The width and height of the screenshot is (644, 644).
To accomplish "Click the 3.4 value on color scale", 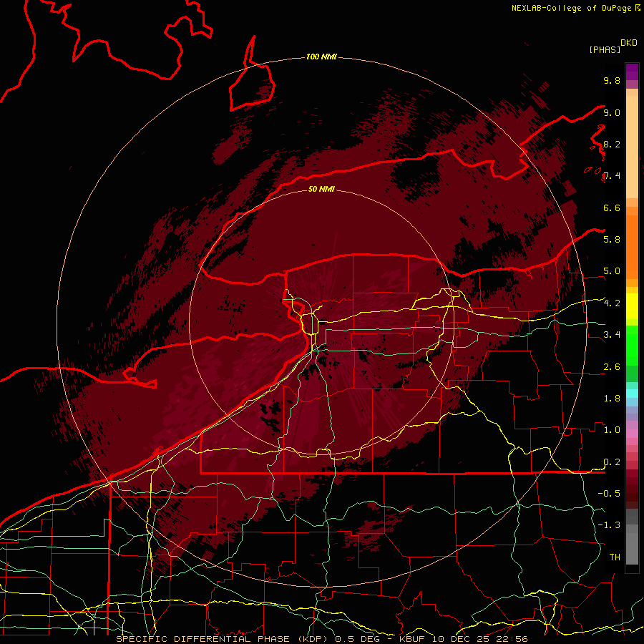I will [x=612, y=334].
